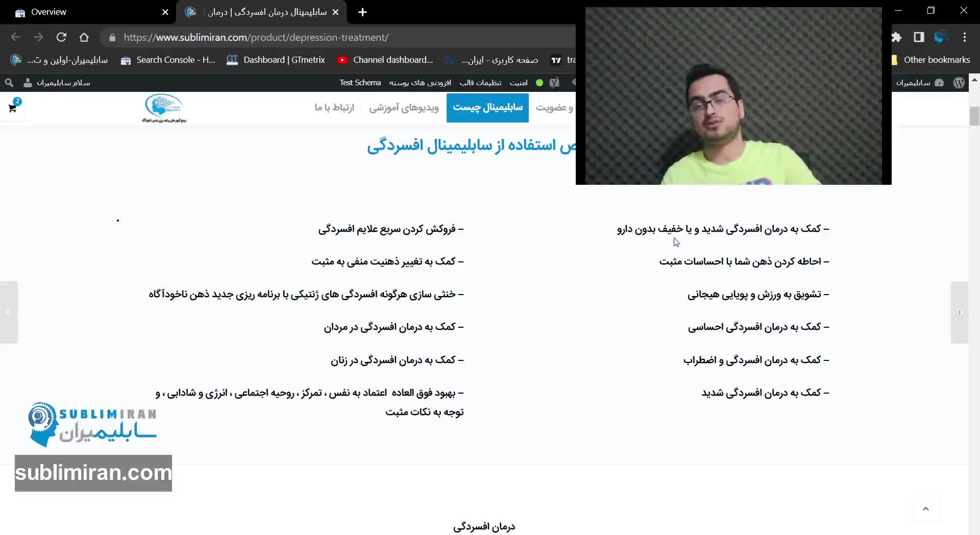Open the shopping cart icon
The height and width of the screenshot is (535, 980).
13,108
